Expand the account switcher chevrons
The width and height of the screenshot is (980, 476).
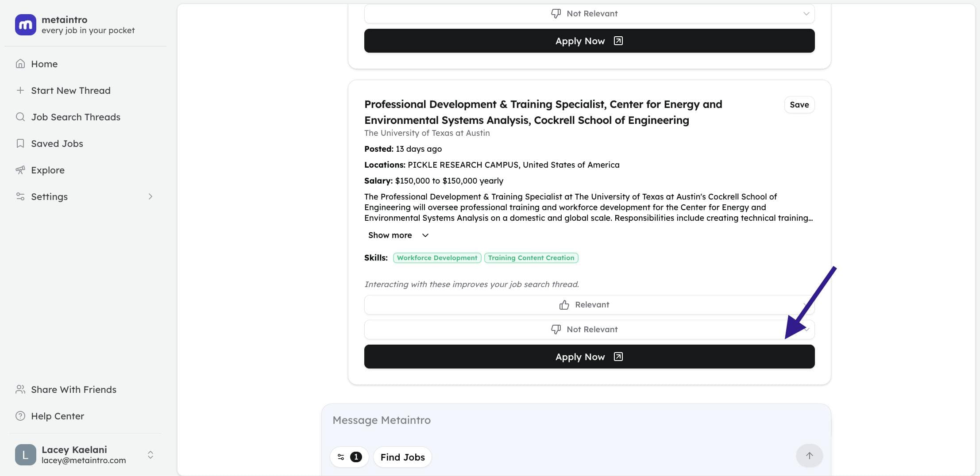(150, 455)
